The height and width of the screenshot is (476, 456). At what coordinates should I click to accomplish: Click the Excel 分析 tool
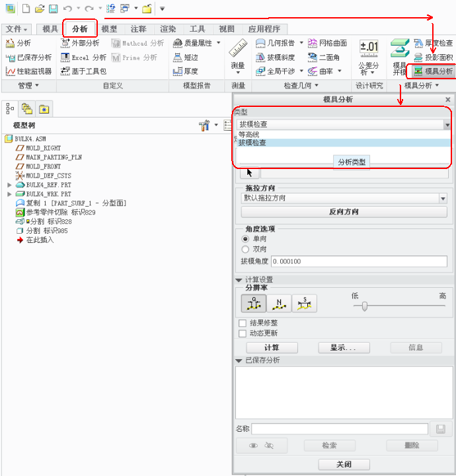tap(83, 57)
